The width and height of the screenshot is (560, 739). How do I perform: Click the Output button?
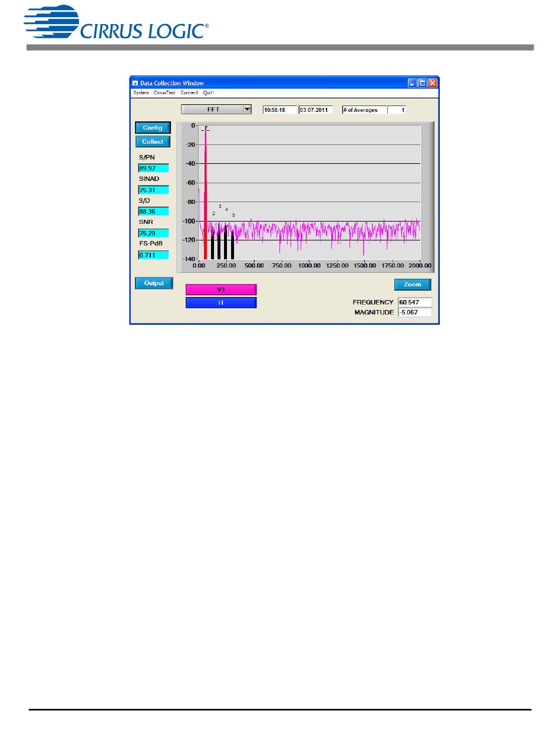coord(154,283)
